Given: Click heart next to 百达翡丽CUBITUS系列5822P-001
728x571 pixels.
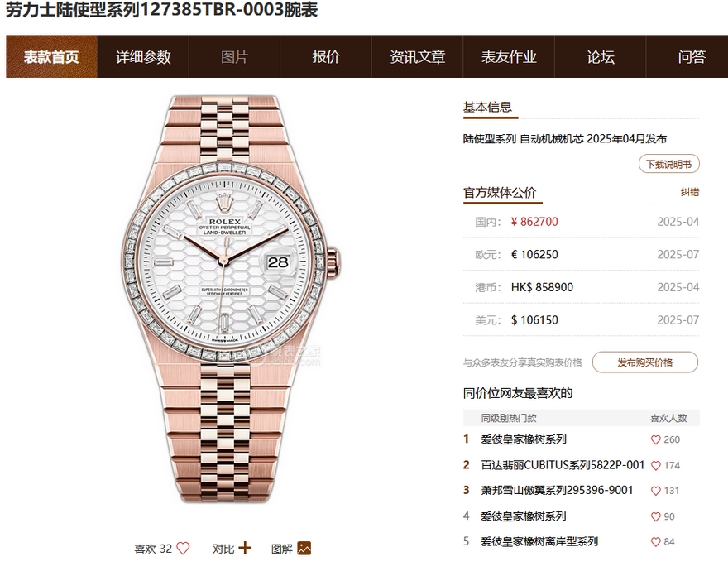Looking at the screenshot, I should click(x=655, y=466).
